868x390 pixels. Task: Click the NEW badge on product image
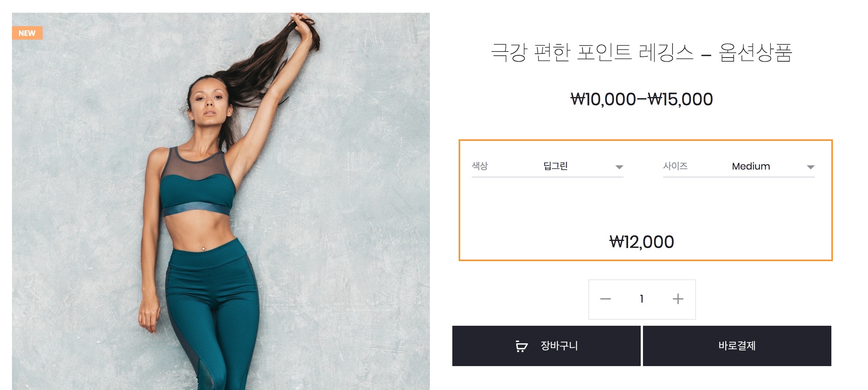point(27,33)
